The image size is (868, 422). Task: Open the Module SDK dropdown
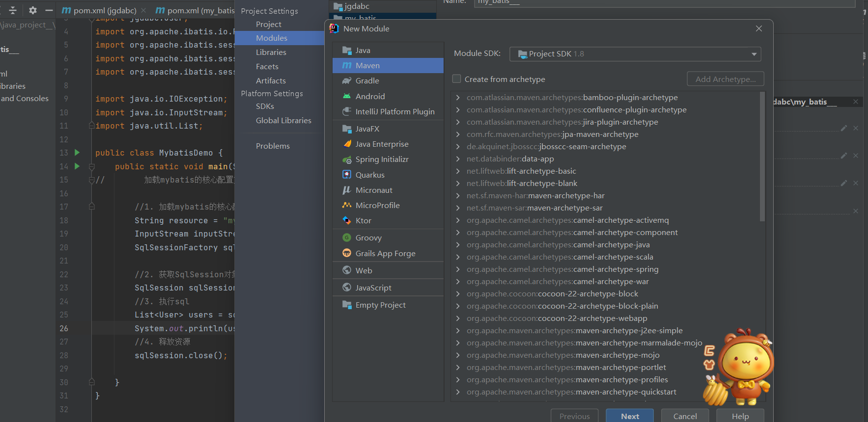(x=635, y=54)
